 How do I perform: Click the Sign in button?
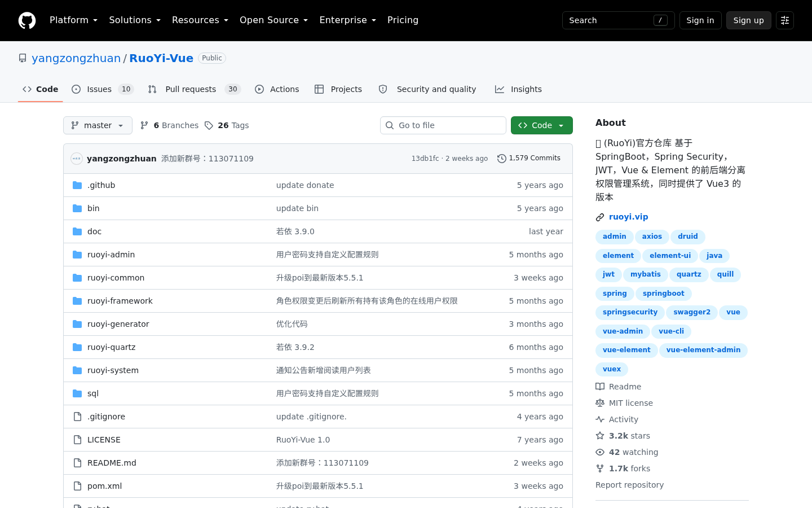(x=700, y=20)
